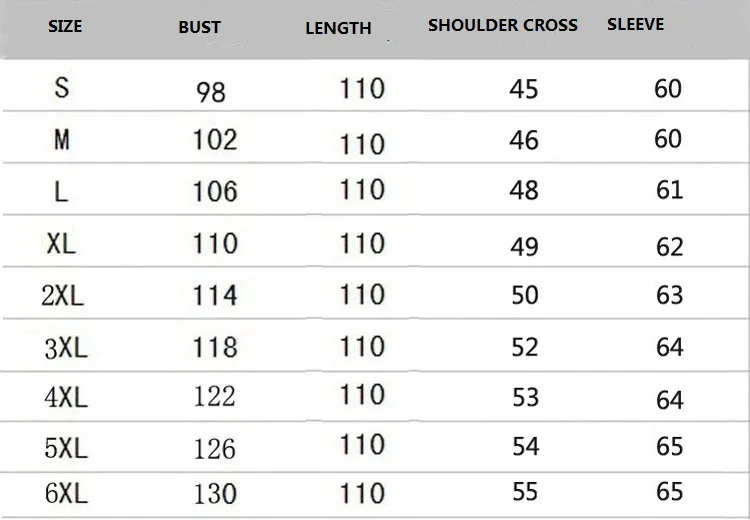Select the 4XL size row label

pyautogui.click(x=66, y=397)
